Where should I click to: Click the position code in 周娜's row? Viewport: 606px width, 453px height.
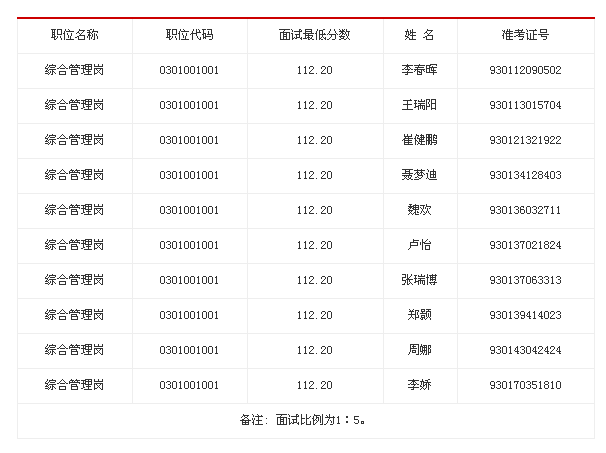pos(189,350)
